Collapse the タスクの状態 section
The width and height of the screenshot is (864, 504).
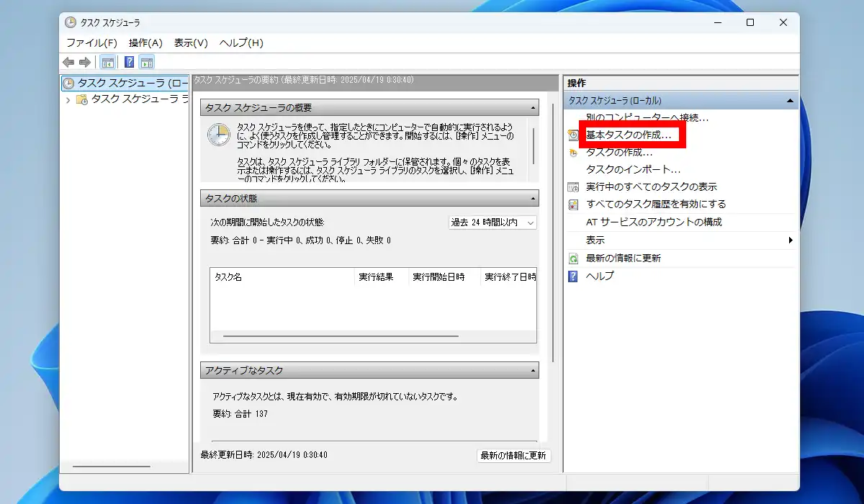tap(533, 198)
